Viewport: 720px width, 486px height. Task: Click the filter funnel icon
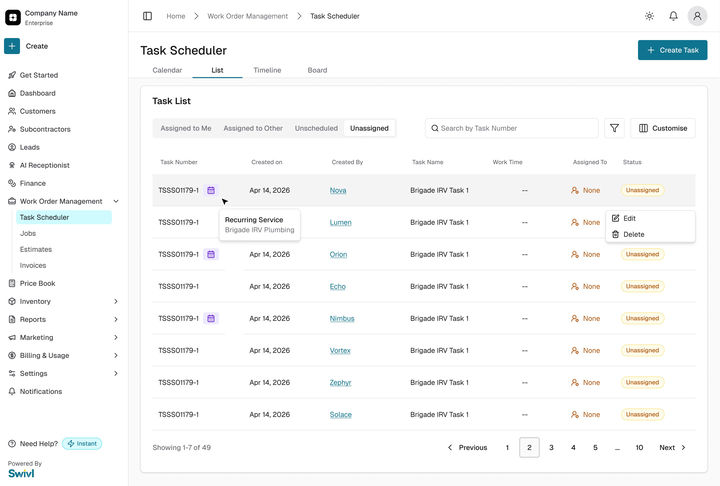point(614,128)
